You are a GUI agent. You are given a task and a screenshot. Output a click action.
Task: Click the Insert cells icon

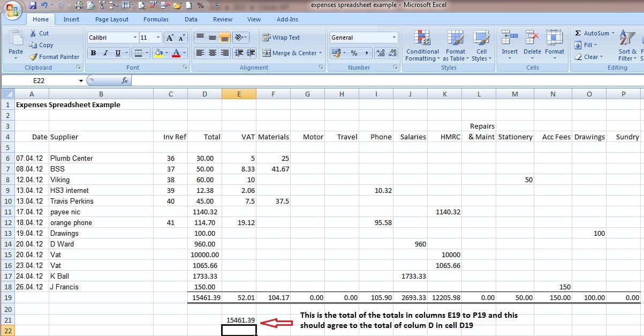pos(510,38)
